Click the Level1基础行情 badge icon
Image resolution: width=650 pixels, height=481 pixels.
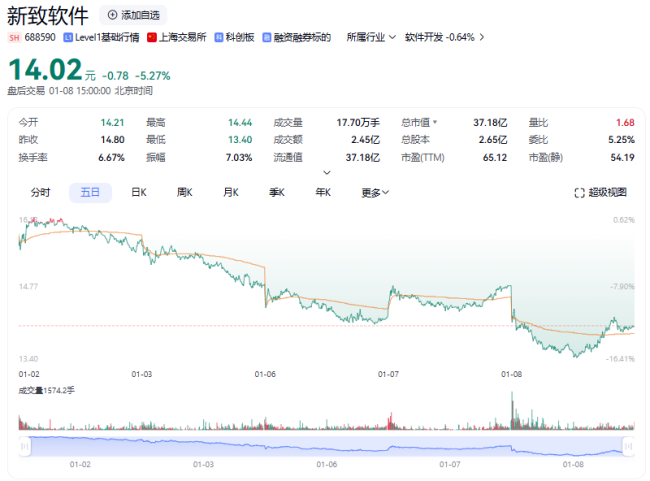(x=68, y=38)
